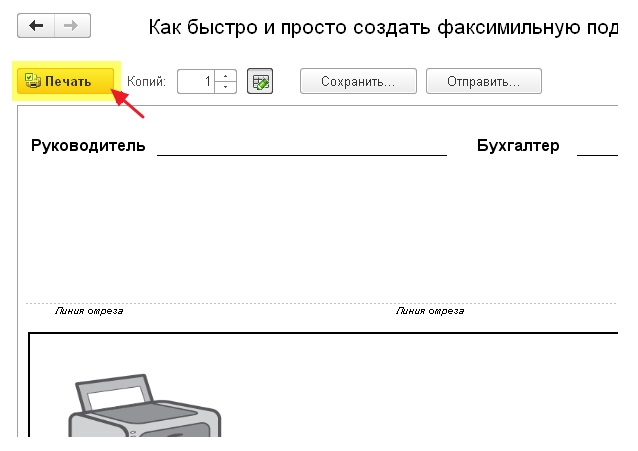Open the Отправить... send dialog
Screen dimensions: 638x451
(x=483, y=81)
